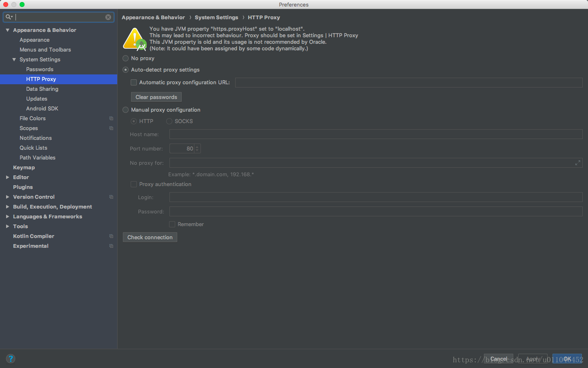Open the expand editor icon in No proxy for field
This screenshot has width=588, height=368.
click(x=578, y=162)
